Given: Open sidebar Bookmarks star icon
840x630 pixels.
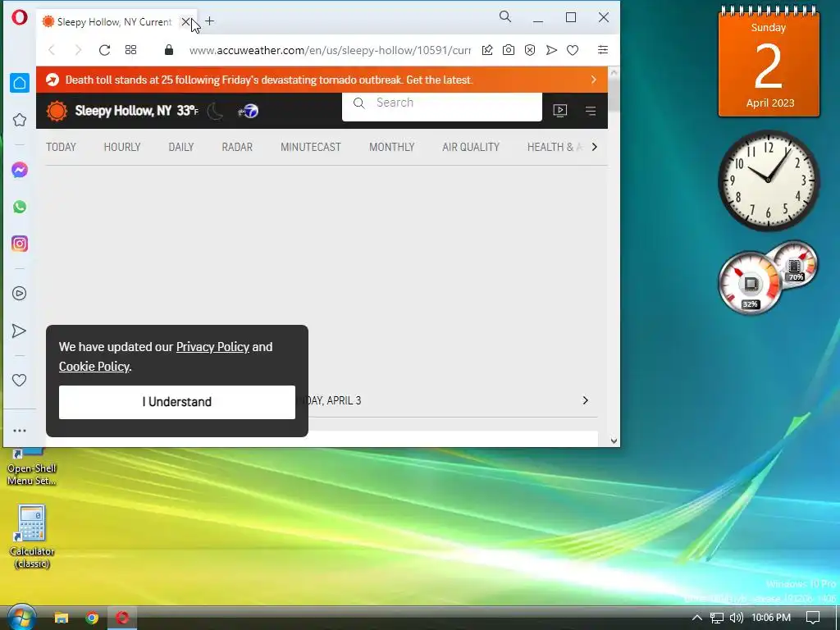Looking at the screenshot, I should (20, 120).
